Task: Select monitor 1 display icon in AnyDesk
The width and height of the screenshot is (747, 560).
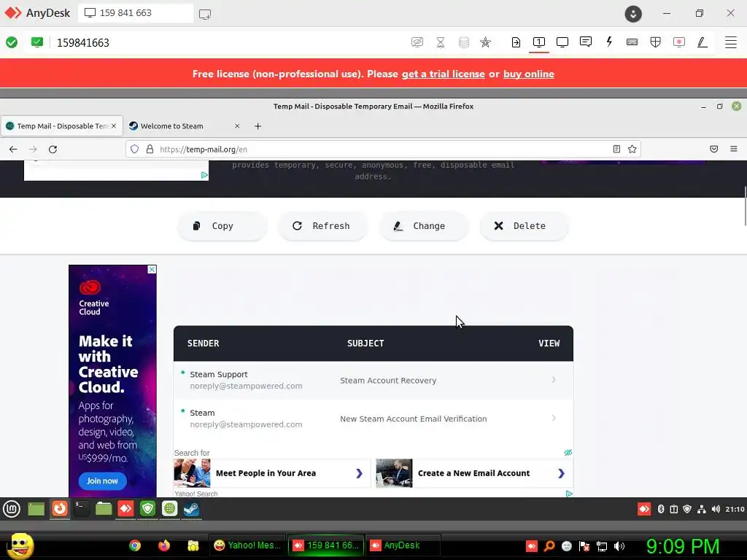Action: (x=539, y=42)
